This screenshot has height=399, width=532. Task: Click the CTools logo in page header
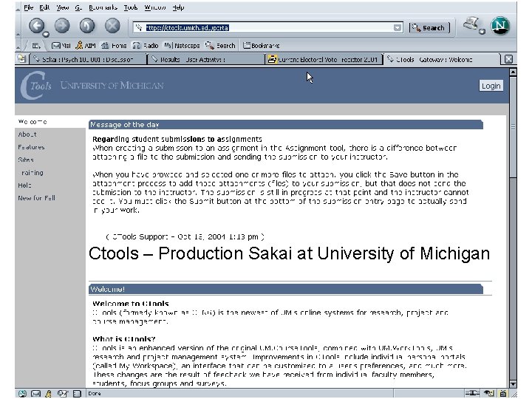36,85
